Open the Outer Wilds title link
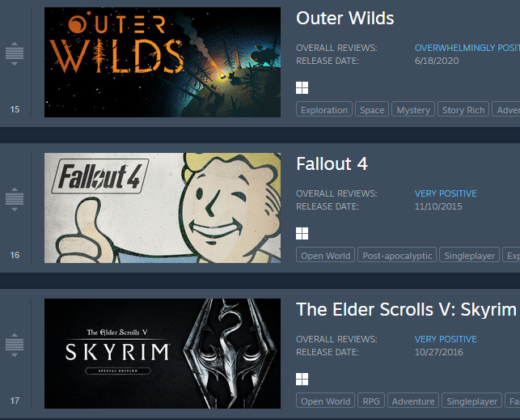520x420 pixels. (x=345, y=18)
